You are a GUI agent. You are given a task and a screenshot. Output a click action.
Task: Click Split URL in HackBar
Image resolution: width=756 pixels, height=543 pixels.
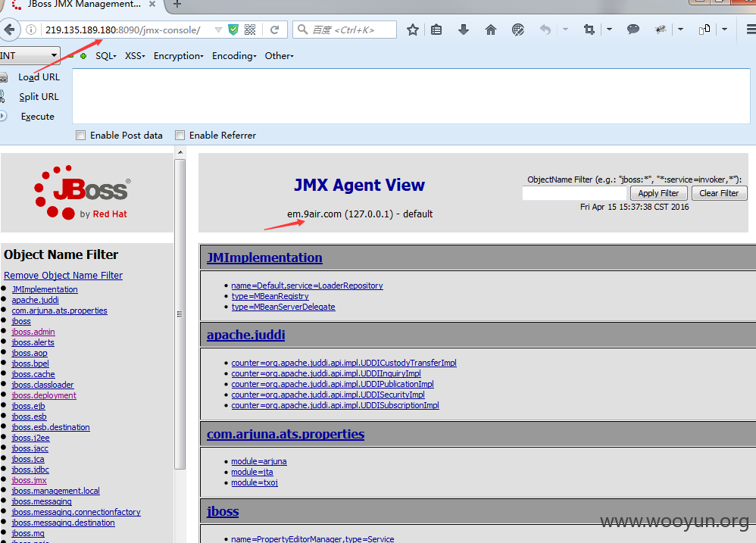click(x=39, y=97)
